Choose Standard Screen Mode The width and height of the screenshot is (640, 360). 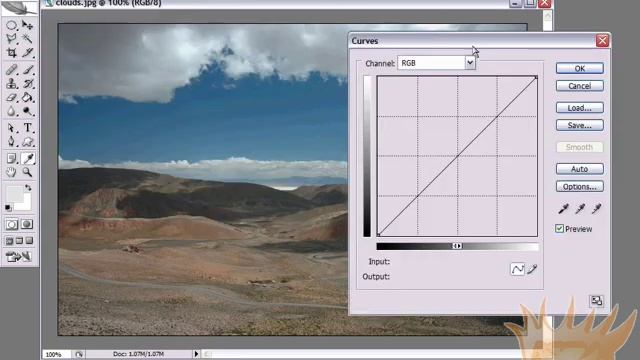click(x=9, y=241)
